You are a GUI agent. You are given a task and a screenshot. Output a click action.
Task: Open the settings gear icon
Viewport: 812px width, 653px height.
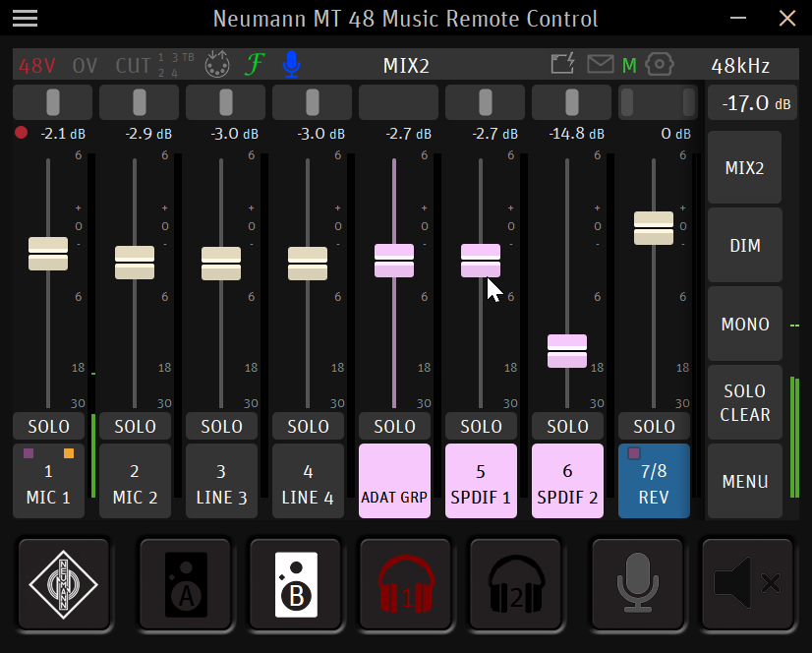tap(660, 64)
